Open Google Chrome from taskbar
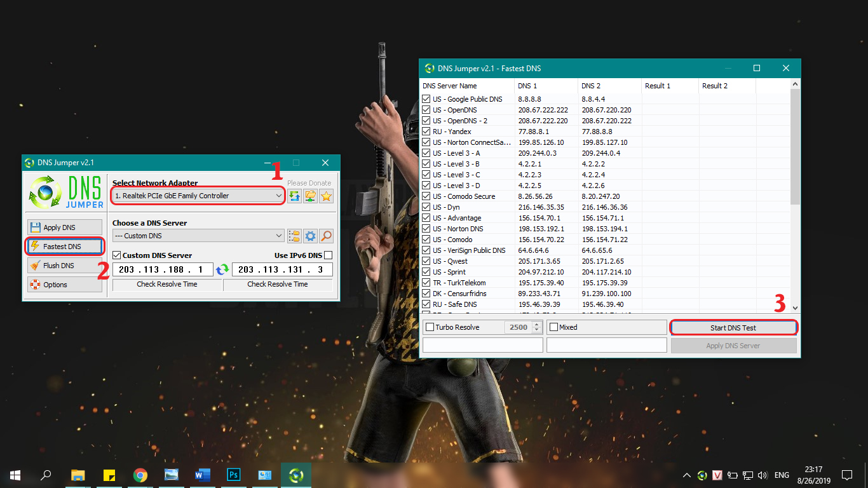 (140, 475)
